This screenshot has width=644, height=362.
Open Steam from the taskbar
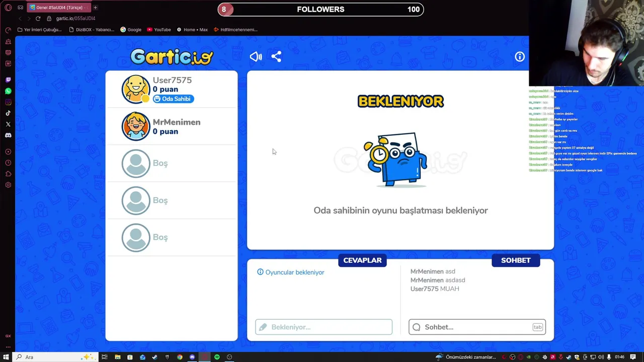coord(154,357)
